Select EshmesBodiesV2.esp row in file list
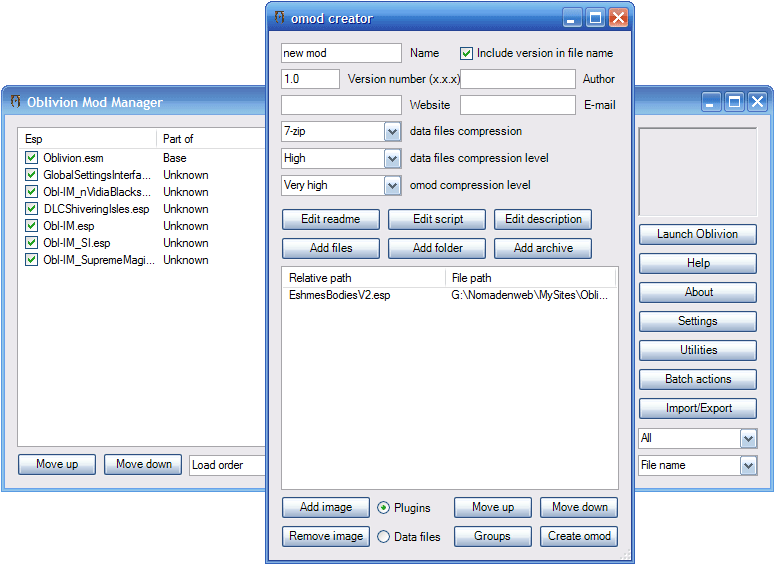This screenshot has width=774, height=565. pos(449,295)
